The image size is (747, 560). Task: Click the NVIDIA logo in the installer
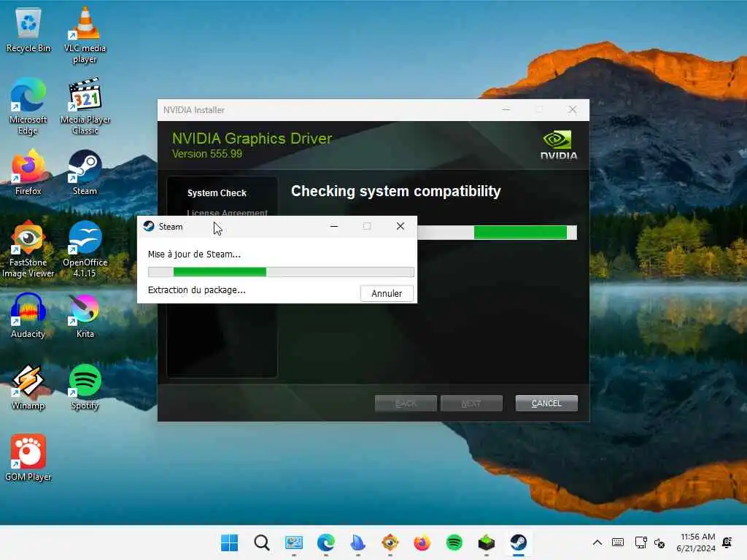click(558, 145)
